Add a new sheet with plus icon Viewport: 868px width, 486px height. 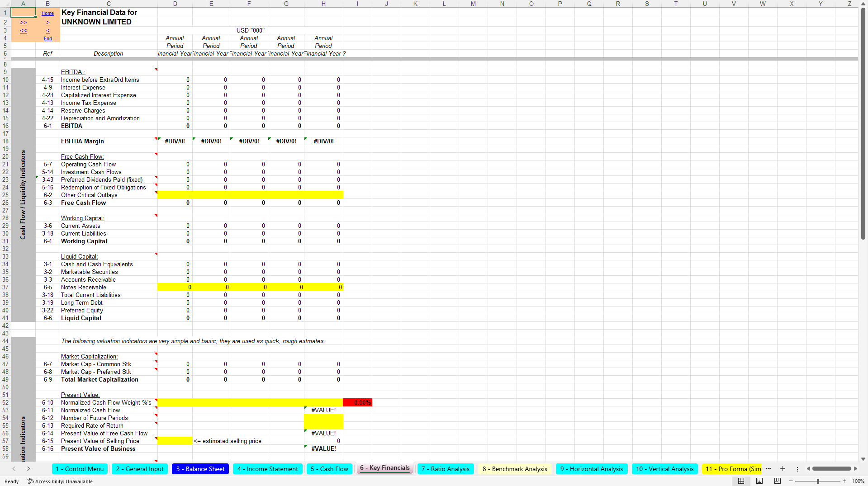(783, 469)
